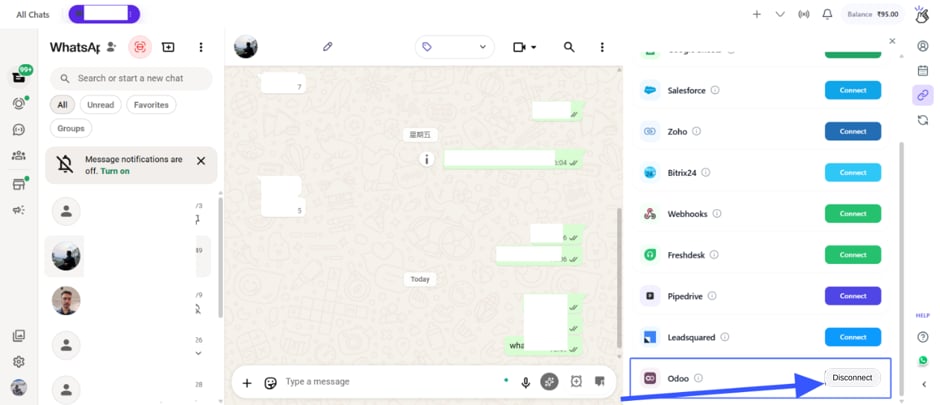The height and width of the screenshot is (405, 940).
Task: Expand the chevron dropdown in top bar
Action: pos(780,14)
